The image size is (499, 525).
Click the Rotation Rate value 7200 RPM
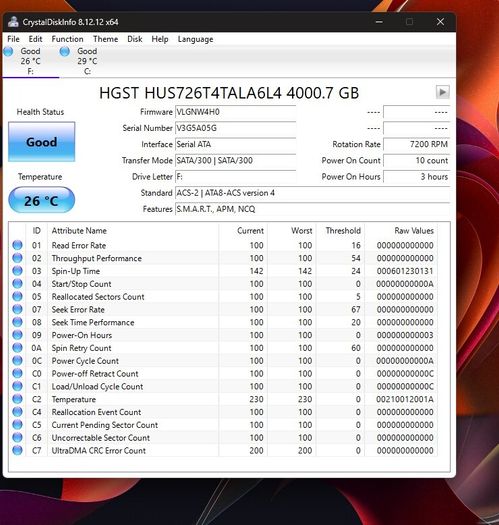coord(416,144)
